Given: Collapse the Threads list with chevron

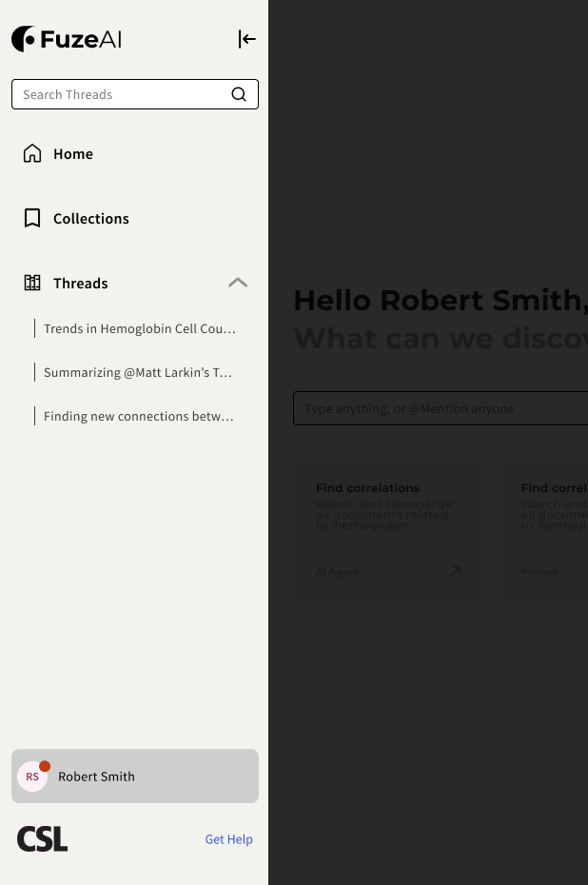Looking at the screenshot, I should tap(238, 283).
